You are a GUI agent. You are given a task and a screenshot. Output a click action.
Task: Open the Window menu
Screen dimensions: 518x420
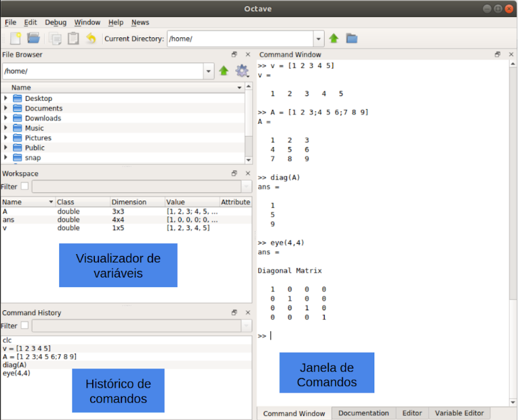87,22
